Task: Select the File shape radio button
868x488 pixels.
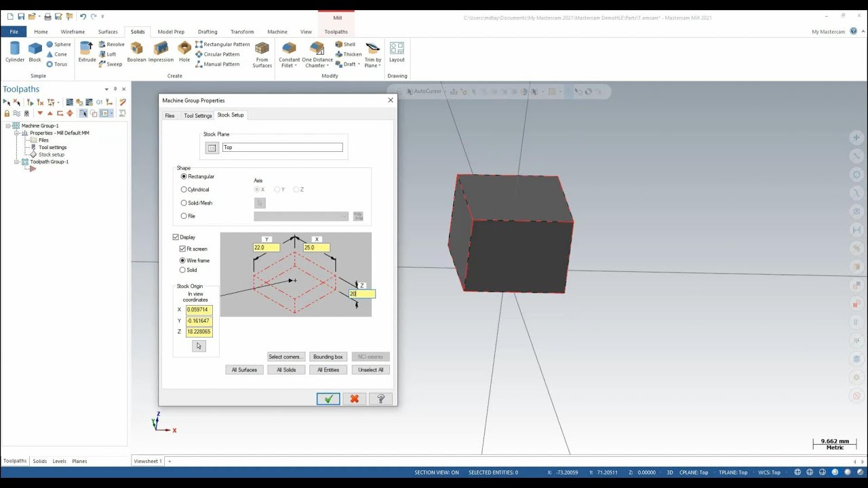Action: click(184, 216)
